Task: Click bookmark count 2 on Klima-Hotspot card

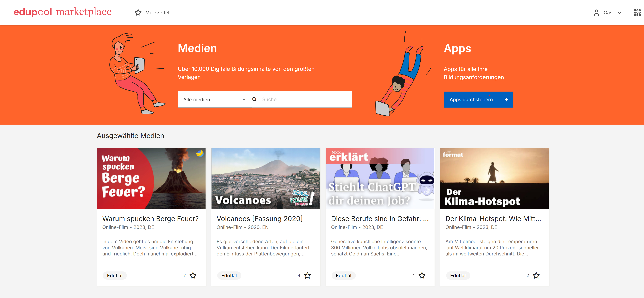Action: coord(528,276)
